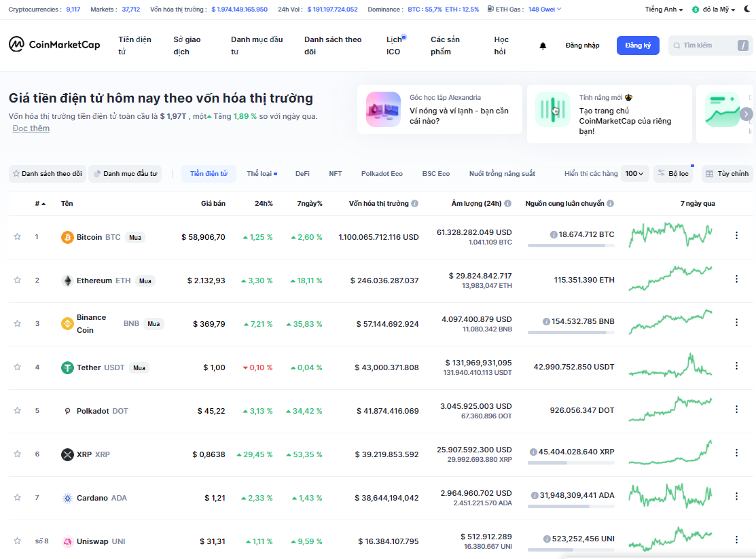Open the Sở giao dịch nav menu
Image resolution: width=756 pixels, height=559 pixels.
(x=187, y=46)
